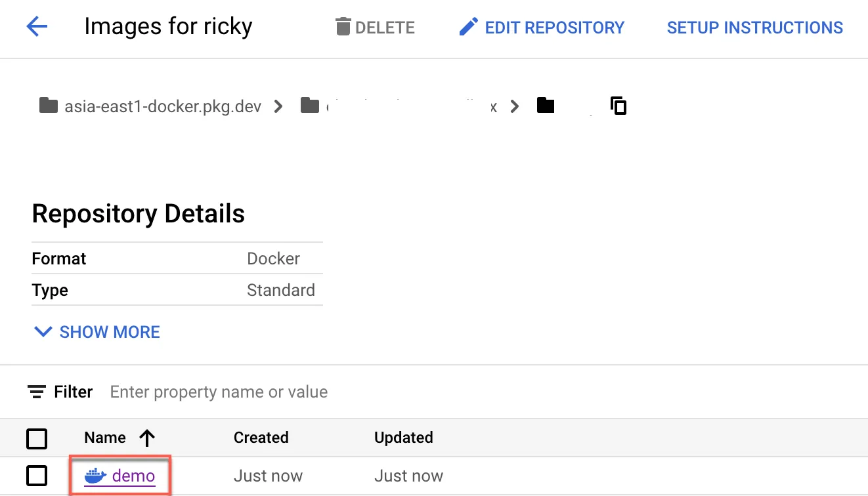Click the Docker format value
This screenshot has width=868, height=496.
coord(274,258)
